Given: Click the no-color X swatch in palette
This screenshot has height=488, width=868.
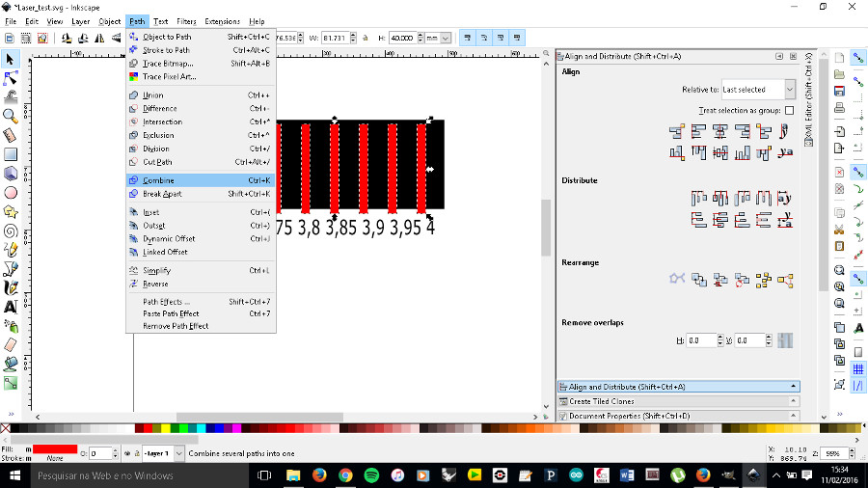Looking at the screenshot, I should (6, 428).
